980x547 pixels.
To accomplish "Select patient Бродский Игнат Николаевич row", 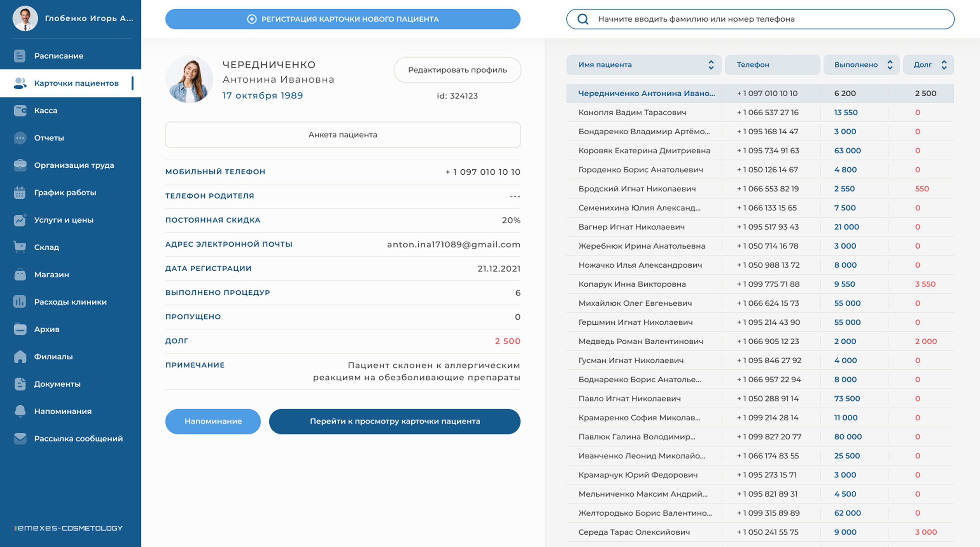I will point(637,189).
